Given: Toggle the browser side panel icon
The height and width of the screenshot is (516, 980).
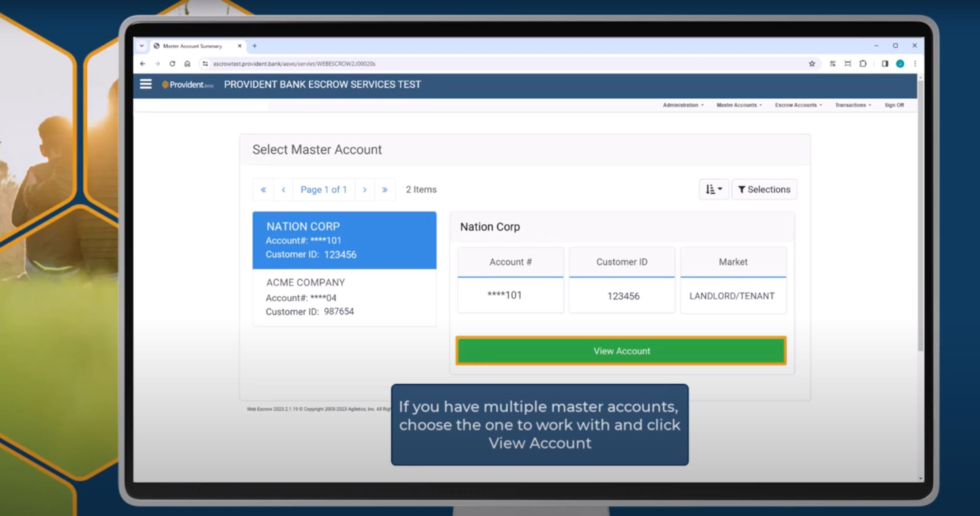Looking at the screenshot, I should coord(885,64).
